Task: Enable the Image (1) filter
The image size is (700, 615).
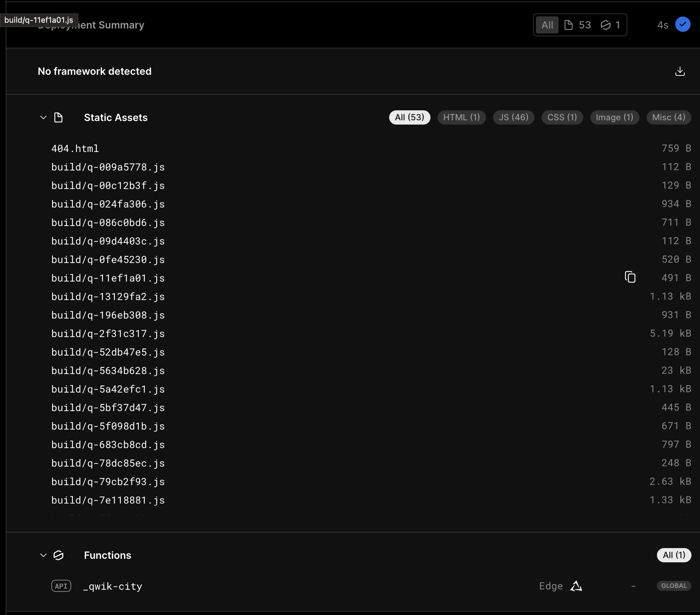Action: click(x=614, y=117)
